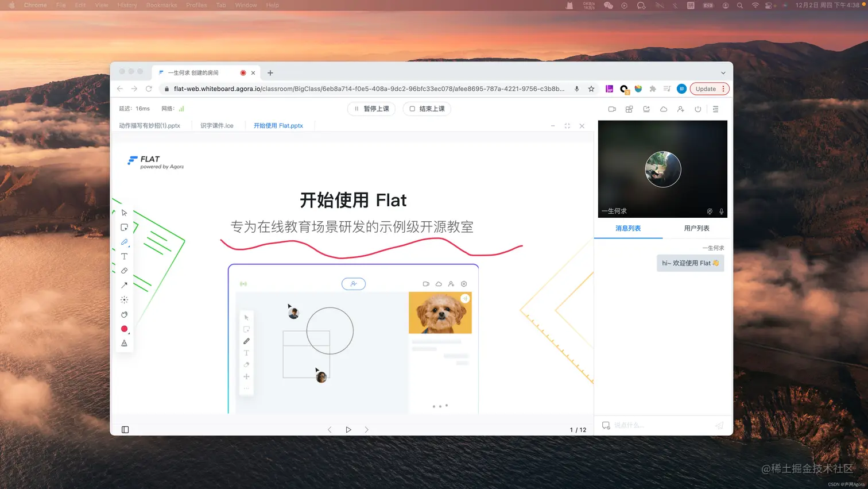868x489 pixels.
Task: Mute the microphone on the teacher video
Action: pos(721,211)
